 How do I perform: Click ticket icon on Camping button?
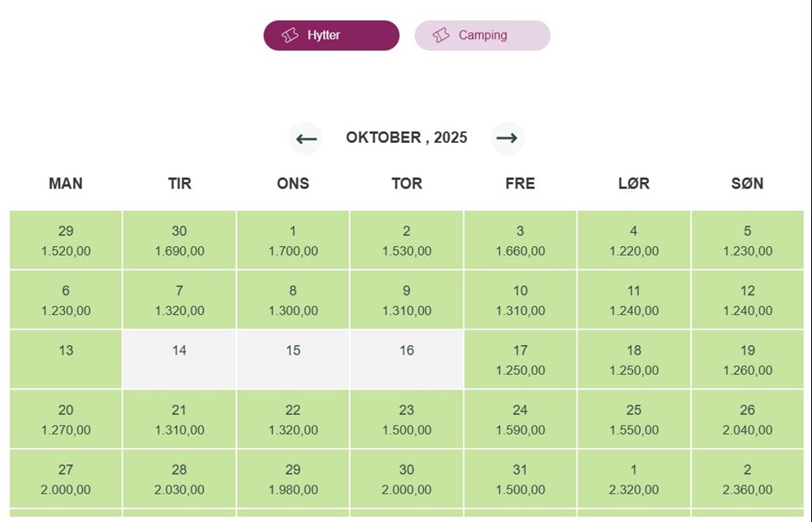click(x=441, y=36)
